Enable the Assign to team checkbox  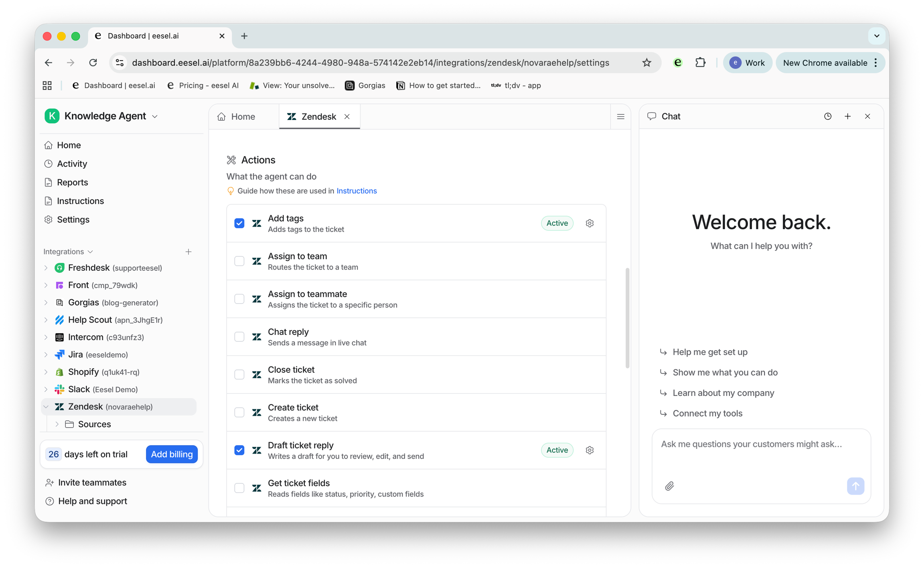[239, 261]
